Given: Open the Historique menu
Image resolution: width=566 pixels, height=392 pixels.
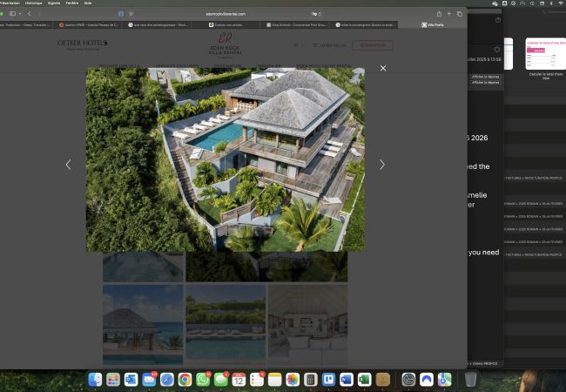Looking at the screenshot, I should click(33, 3).
